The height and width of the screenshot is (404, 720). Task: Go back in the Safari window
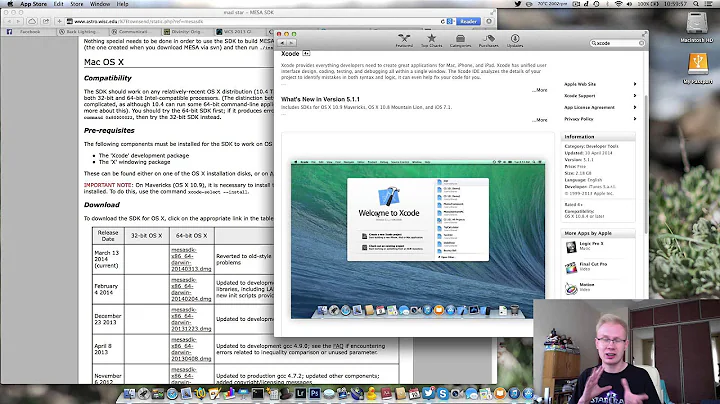(9, 21)
